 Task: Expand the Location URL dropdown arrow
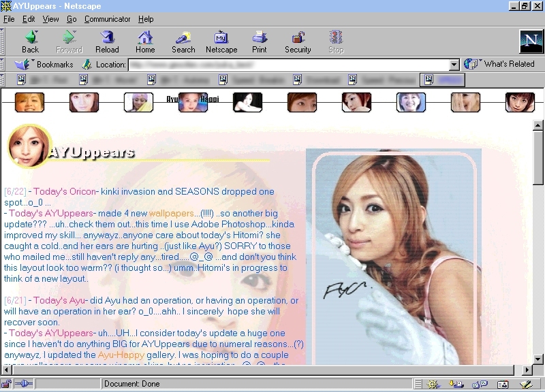point(454,65)
